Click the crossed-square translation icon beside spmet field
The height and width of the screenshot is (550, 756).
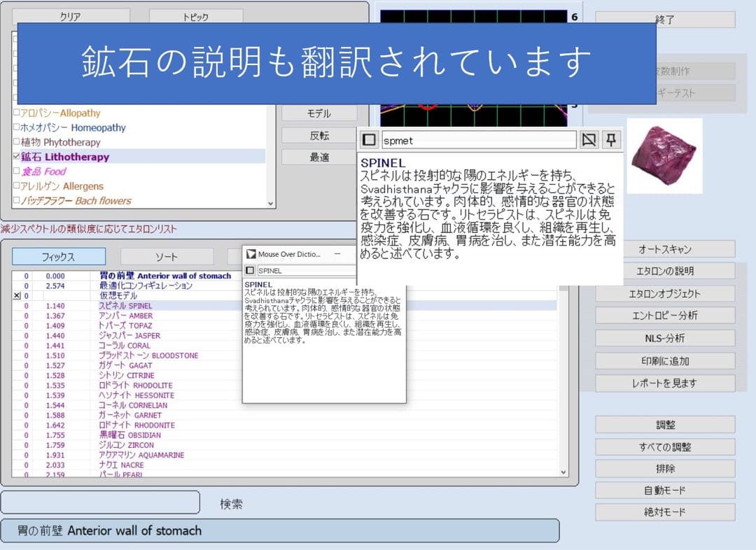[x=589, y=139]
